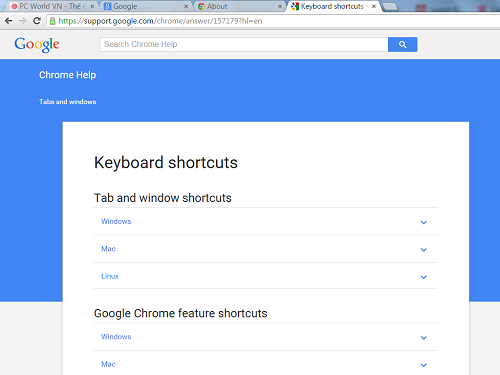Image resolution: width=500 pixels, height=375 pixels.
Task: Close the About tab
Action: tap(280, 6)
